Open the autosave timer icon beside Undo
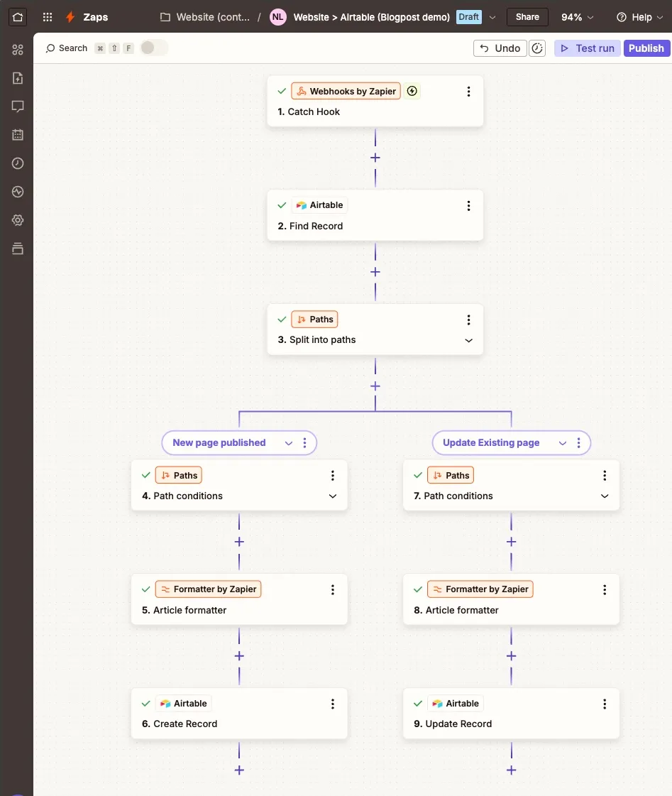 (538, 48)
